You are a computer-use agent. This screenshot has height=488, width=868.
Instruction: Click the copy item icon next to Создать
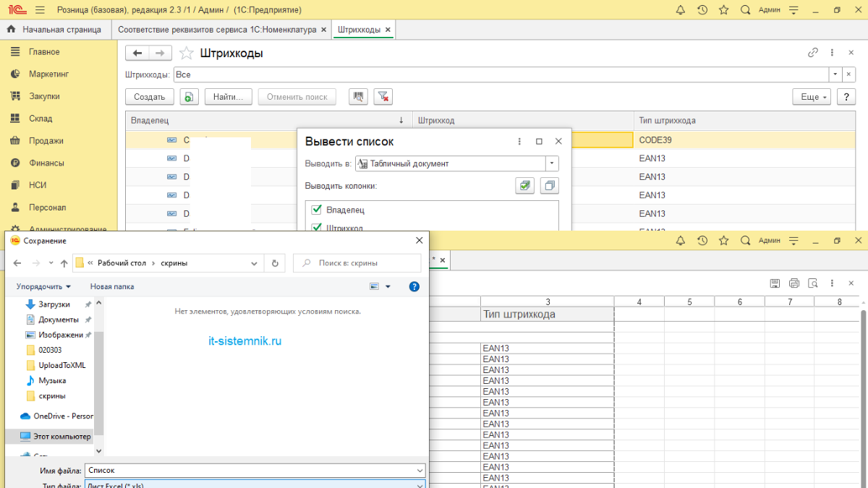point(189,97)
